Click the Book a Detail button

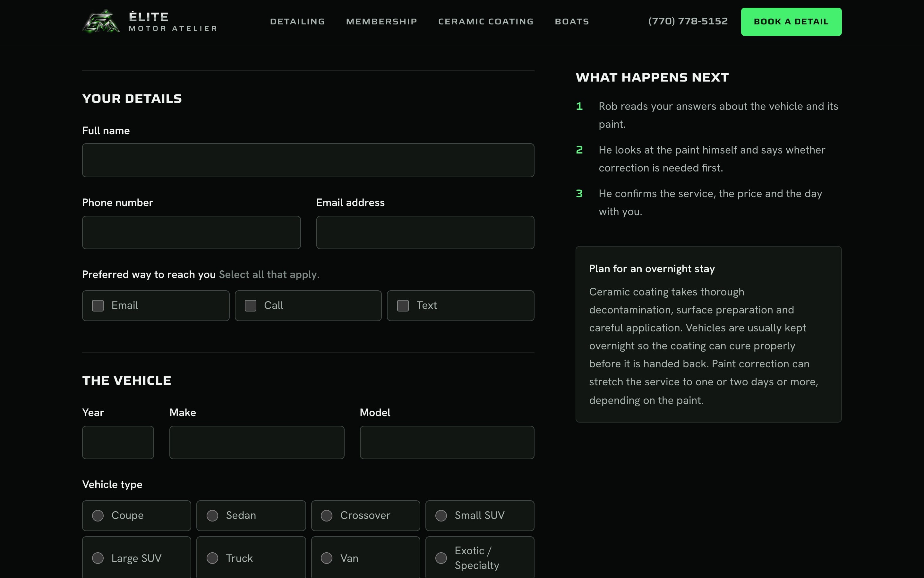pyautogui.click(x=791, y=22)
